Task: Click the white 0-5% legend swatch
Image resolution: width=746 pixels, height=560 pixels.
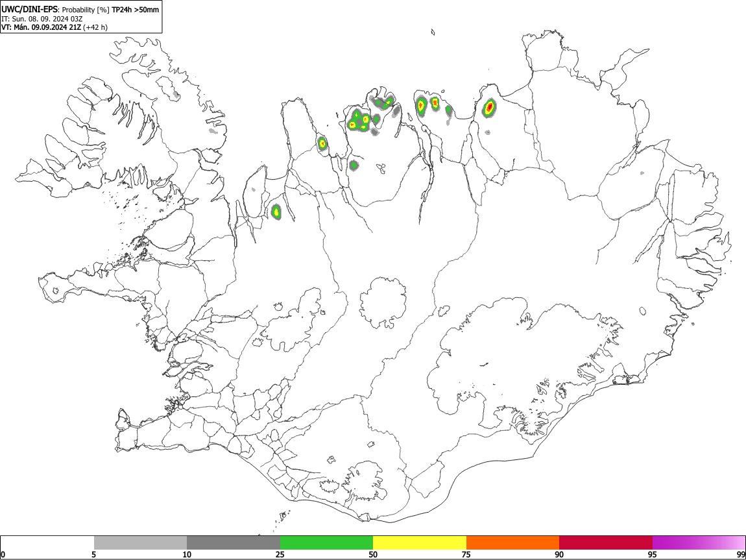Action: 47,543
